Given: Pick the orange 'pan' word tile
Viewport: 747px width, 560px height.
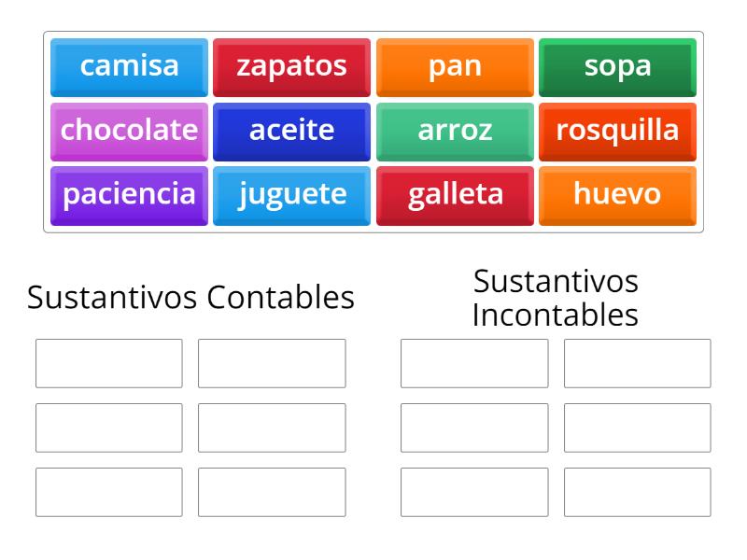Looking at the screenshot, I should click(x=455, y=66).
